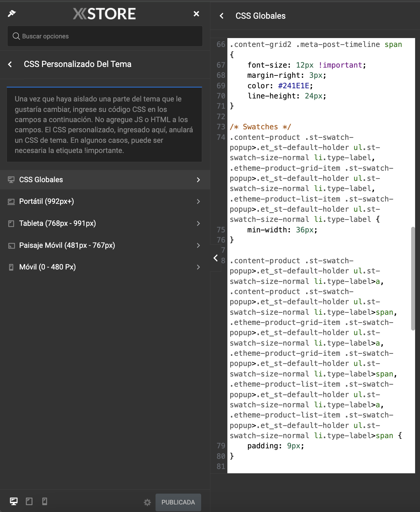Go back from CSS Personalizado Del Tema
The image size is (420, 512).
[10, 64]
